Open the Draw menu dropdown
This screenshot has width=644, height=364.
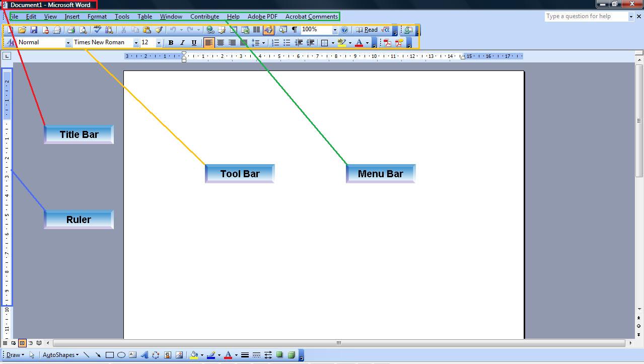point(15,355)
